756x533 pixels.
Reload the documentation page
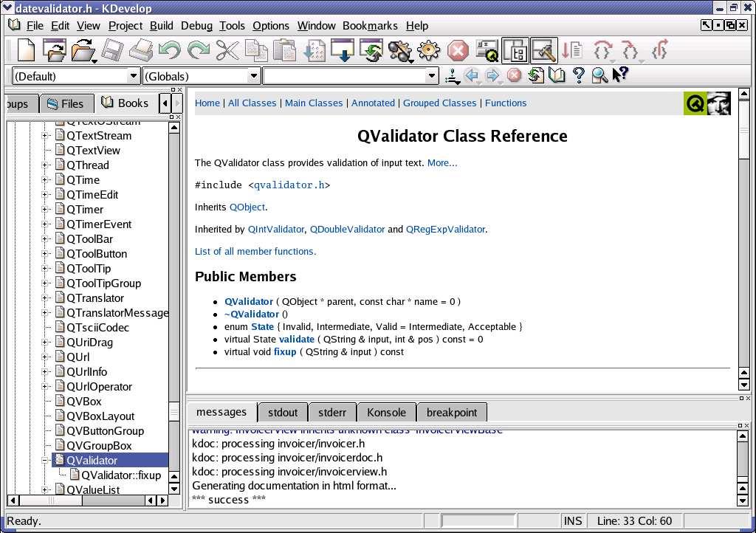click(x=536, y=75)
